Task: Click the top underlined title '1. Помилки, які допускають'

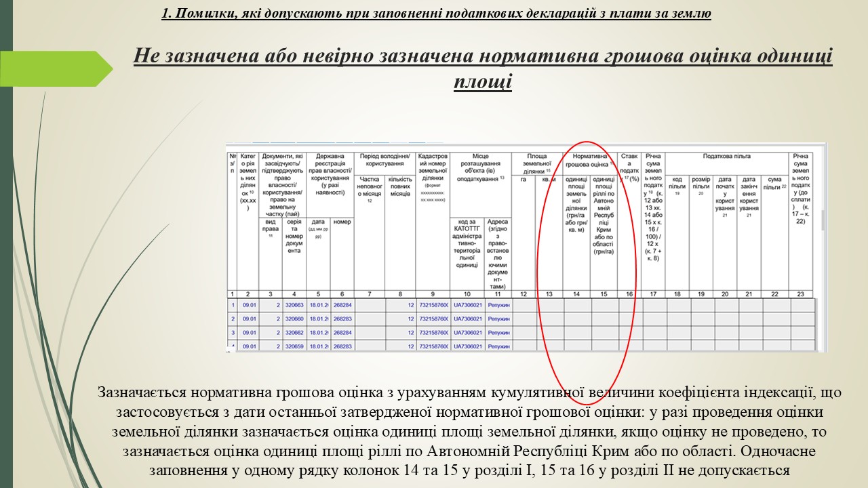Action: click(436, 13)
